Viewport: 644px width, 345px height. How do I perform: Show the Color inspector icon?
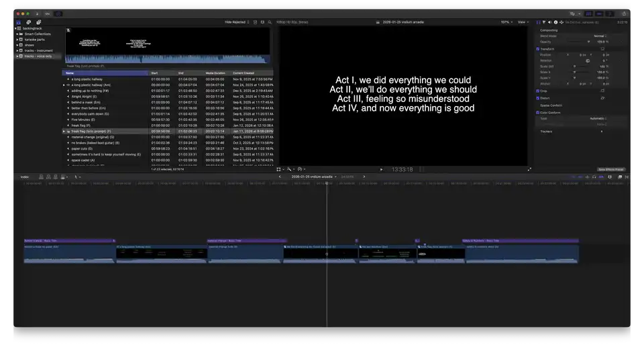pyautogui.click(x=544, y=22)
